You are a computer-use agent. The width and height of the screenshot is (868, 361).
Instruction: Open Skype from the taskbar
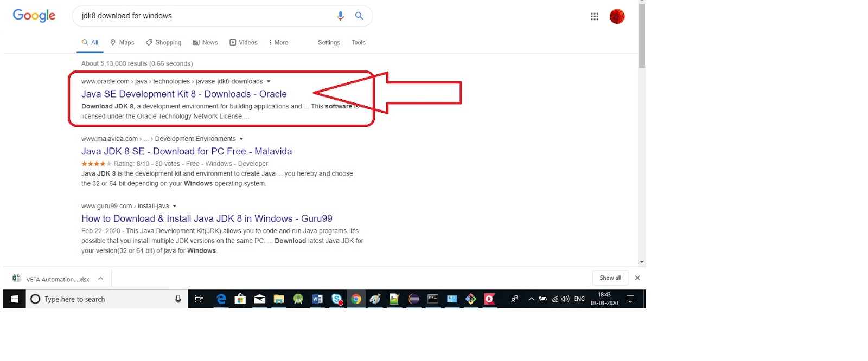point(337,299)
